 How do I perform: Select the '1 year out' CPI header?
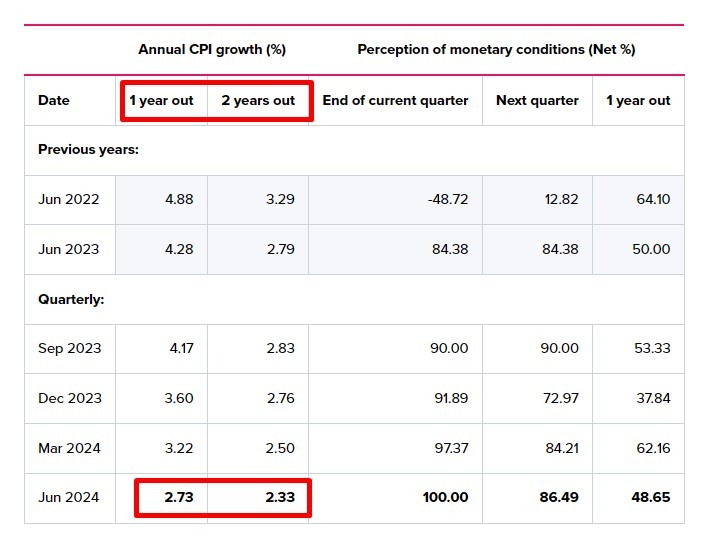(161, 100)
